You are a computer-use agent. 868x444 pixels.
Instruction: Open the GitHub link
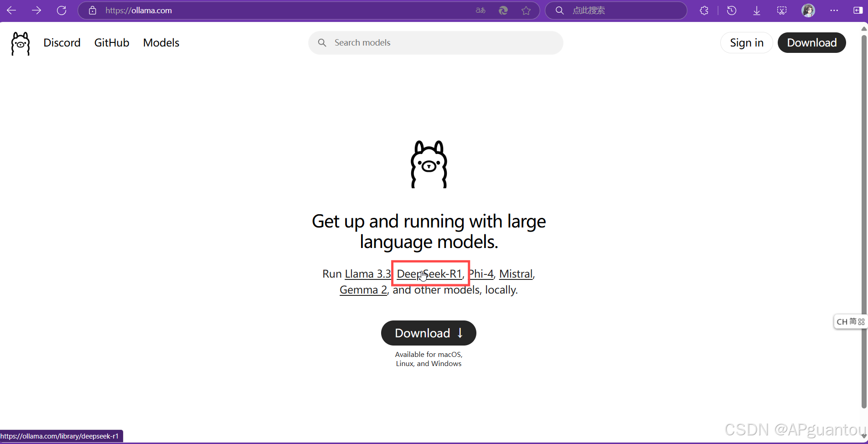[112, 42]
